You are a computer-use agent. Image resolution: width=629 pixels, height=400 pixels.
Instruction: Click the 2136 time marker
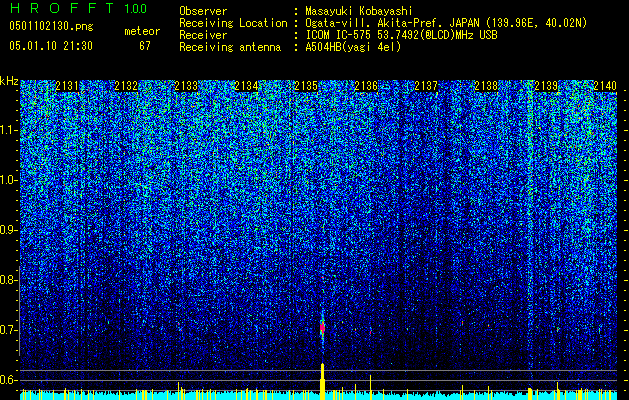pyautogui.click(x=366, y=86)
